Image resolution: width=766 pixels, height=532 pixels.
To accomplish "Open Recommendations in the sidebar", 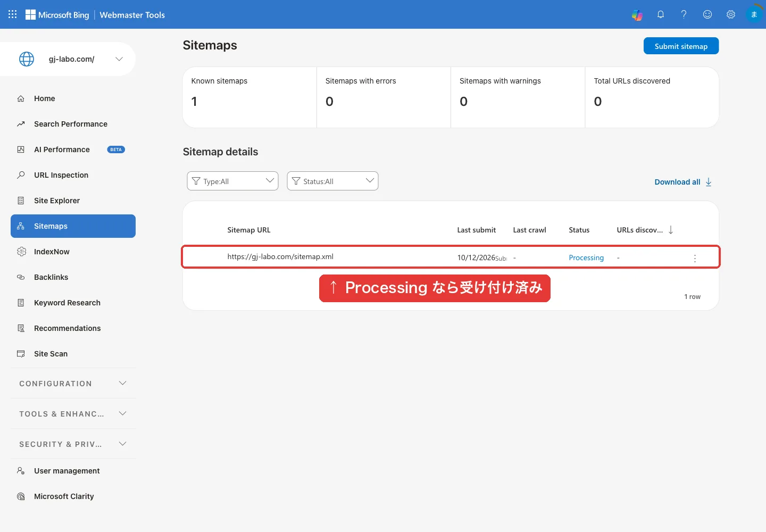I will [x=73, y=328].
